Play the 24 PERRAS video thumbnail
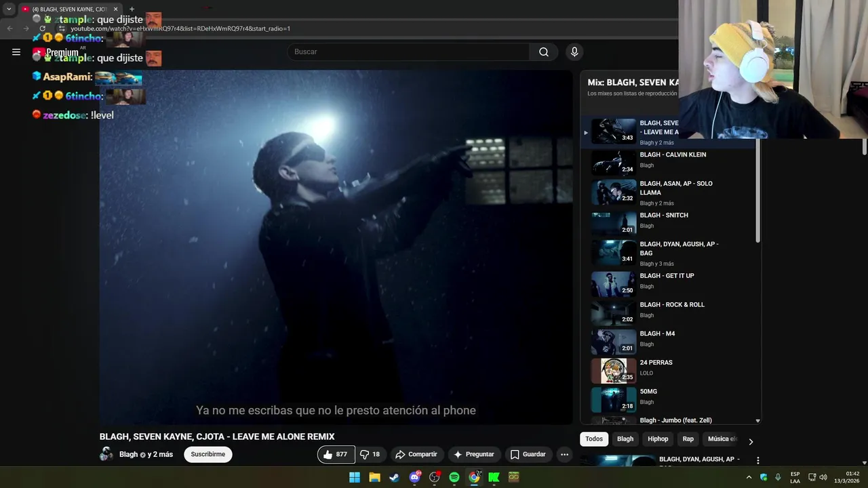 [614, 371]
